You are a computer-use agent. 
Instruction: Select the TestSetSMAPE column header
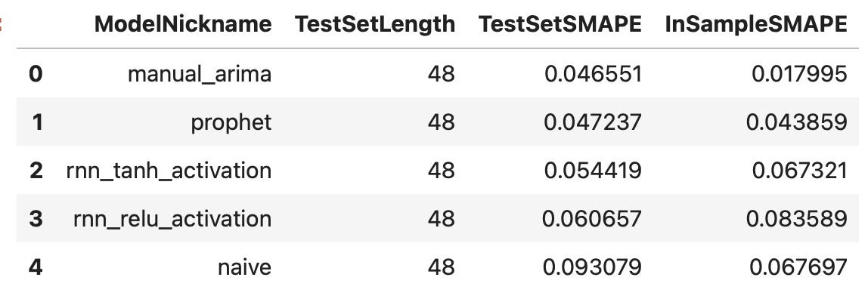point(560,24)
